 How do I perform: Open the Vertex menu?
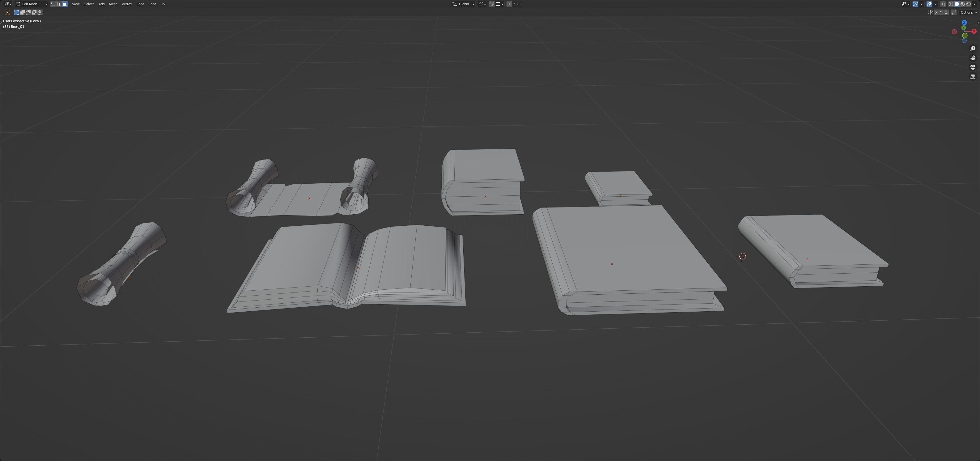coord(127,4)
